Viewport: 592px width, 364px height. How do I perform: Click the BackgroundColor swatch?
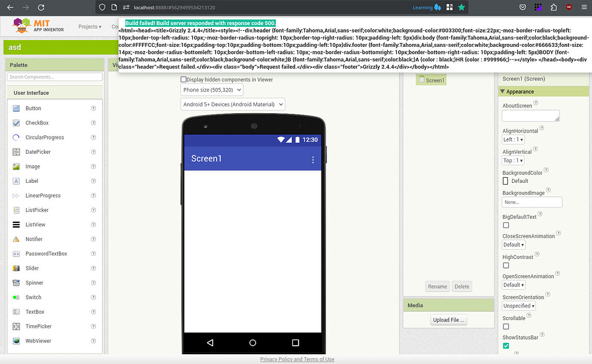[x=505, y=181]
